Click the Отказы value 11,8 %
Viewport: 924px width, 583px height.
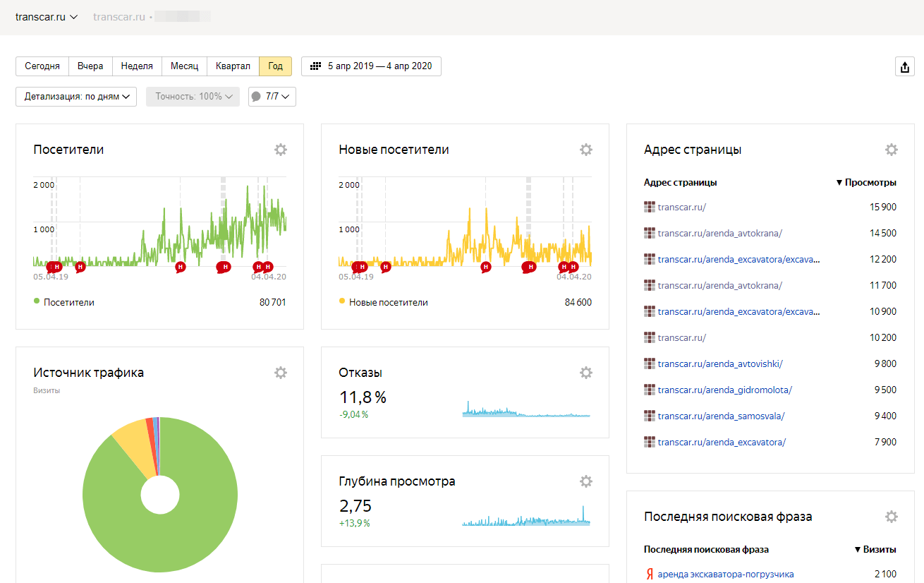363,397
